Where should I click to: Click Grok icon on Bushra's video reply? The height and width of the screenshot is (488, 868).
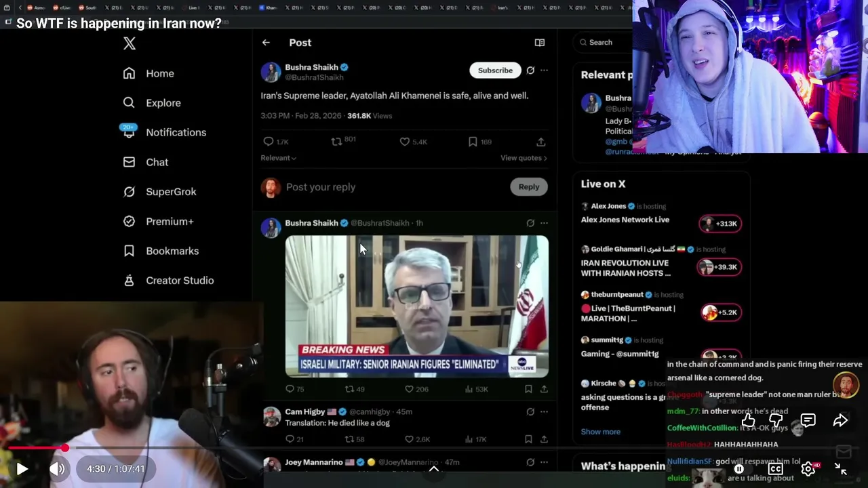coord(530,223)
